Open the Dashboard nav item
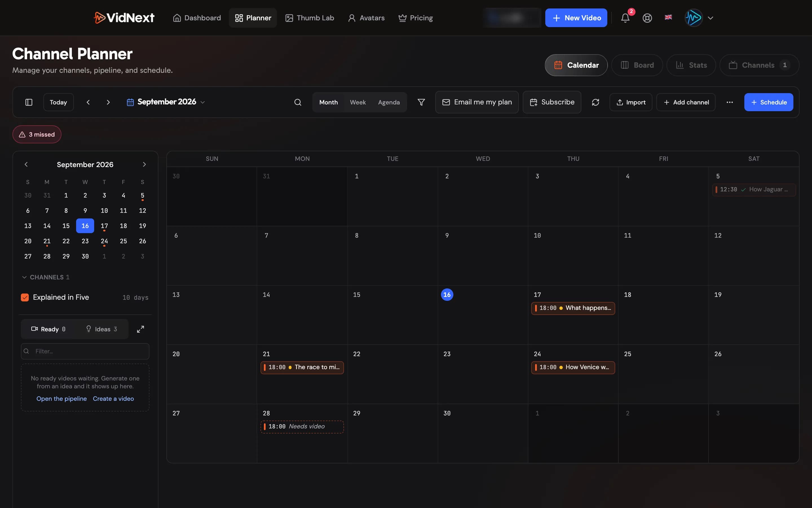The width and height of the screenshot is (812, 508). (197, 18)
